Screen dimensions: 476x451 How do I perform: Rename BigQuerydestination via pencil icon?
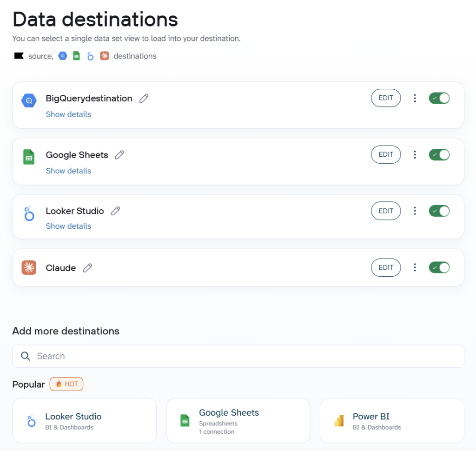[x=144, y=98]
